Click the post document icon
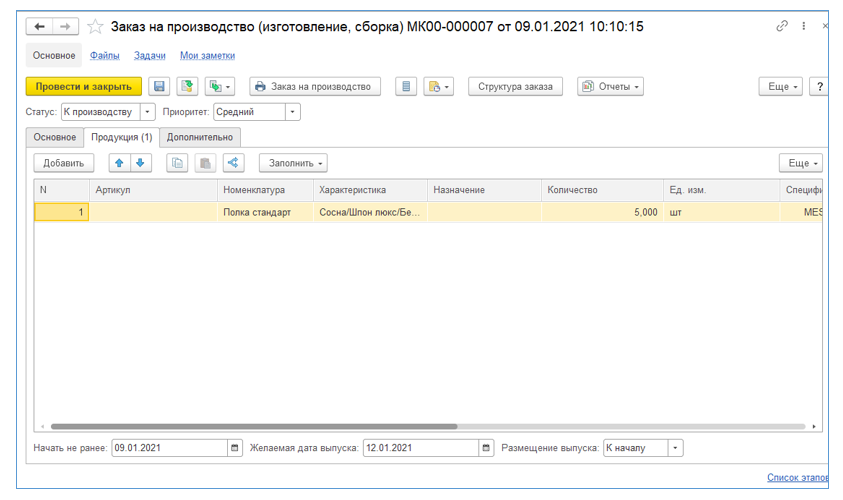Screen dimensions: 843x500 (x=188, y=87)
